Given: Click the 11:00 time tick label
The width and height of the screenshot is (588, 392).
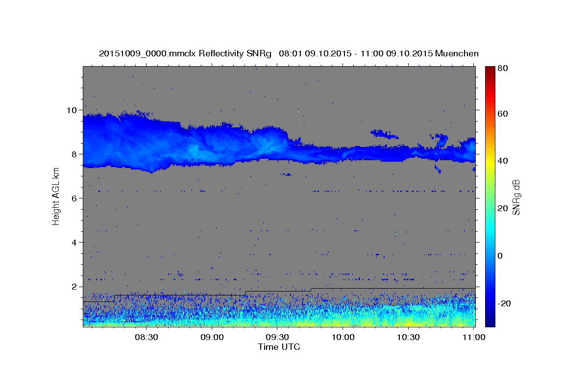Looking at the screenshot, I should pyautogui.click(x=474, y=337).
